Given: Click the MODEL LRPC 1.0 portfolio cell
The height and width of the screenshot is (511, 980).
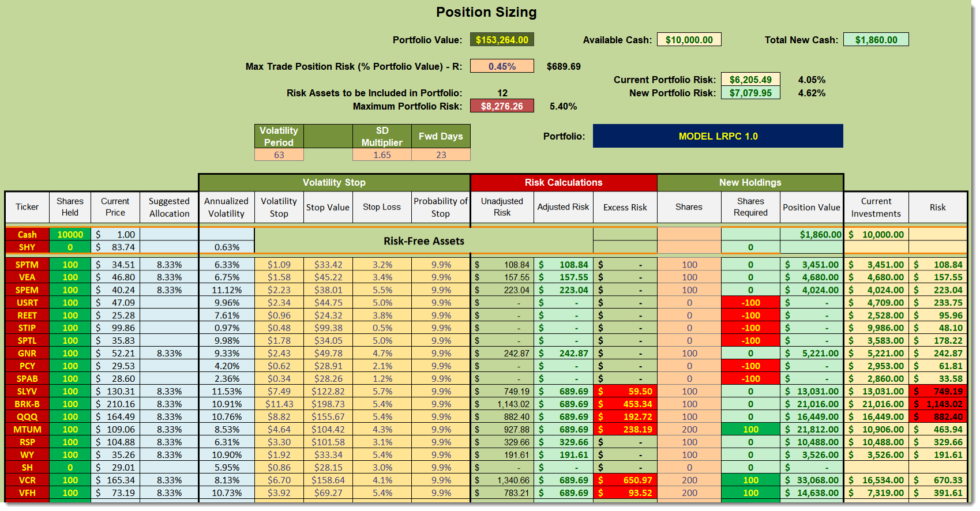Looking at the screenshot, I should (718, 136).
